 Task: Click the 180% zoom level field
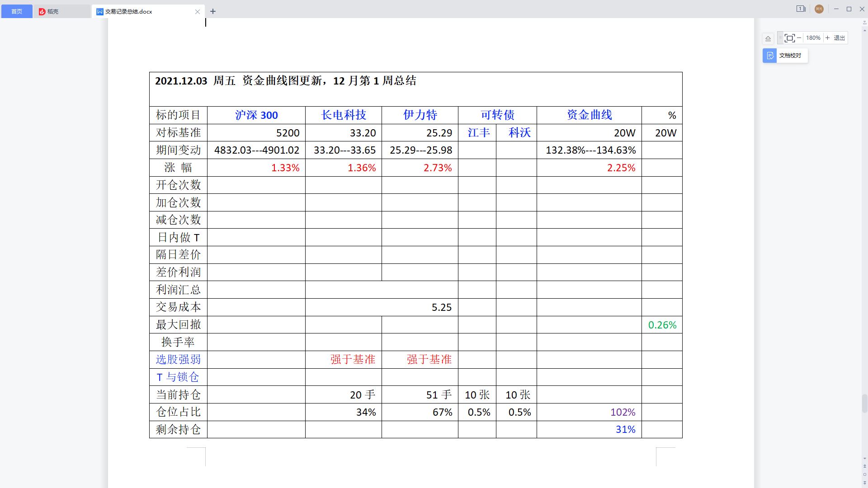tap(813, 38)
